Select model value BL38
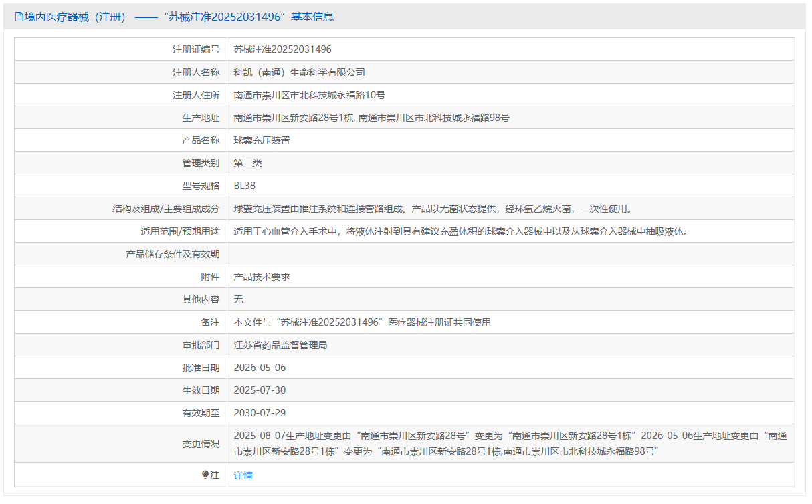The image size is (812, 504). point(245,186)
